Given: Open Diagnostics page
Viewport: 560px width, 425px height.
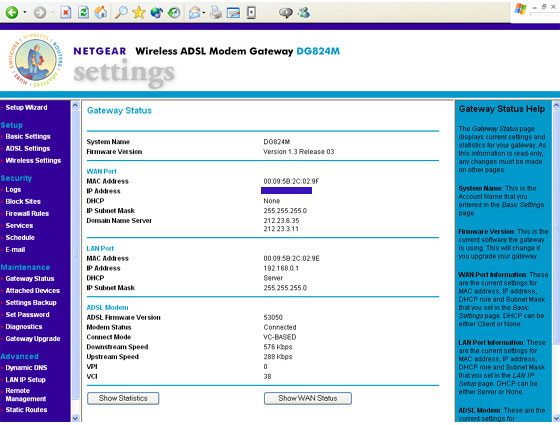Looking at the screenshot, I should coord(24,327).
